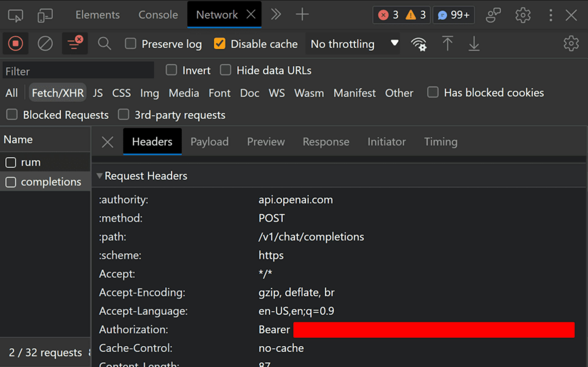Check Blocked Requests checkbox
The image size is (588, 367).
[12, 115]
